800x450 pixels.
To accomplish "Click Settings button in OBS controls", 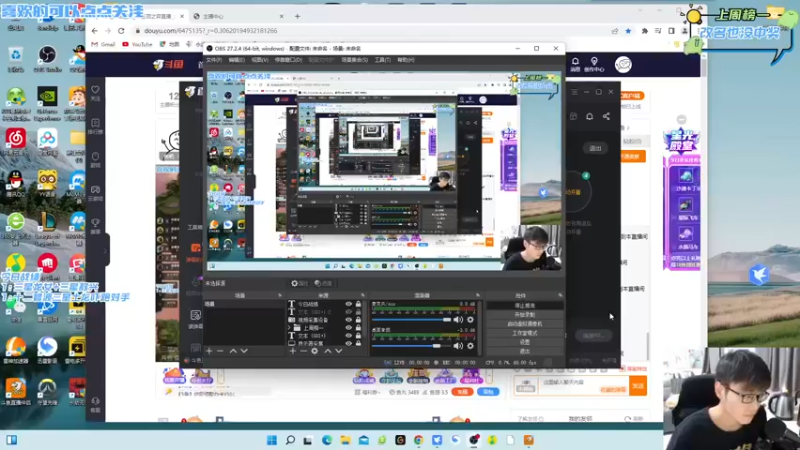I will point(524,342).
